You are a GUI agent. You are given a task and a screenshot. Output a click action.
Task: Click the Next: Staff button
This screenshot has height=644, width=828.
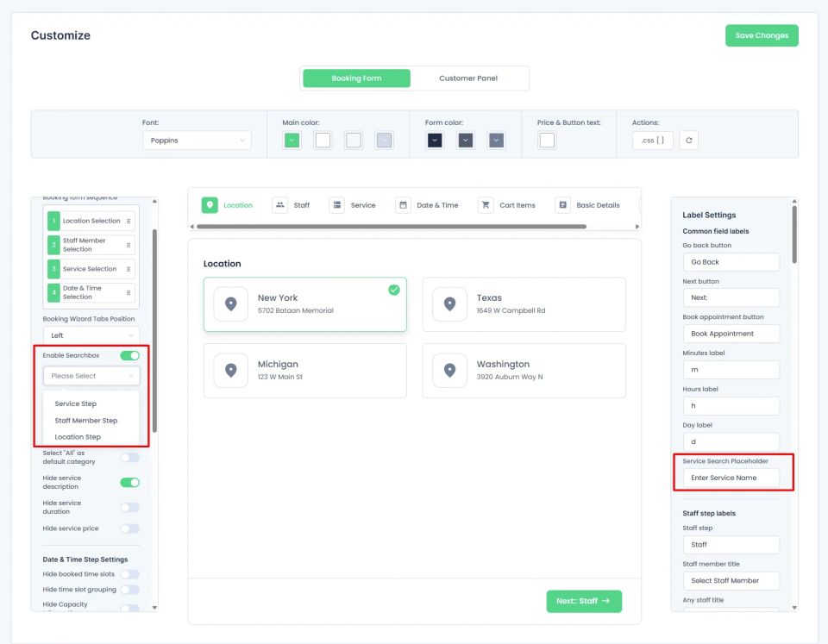[x=584, y=601]
